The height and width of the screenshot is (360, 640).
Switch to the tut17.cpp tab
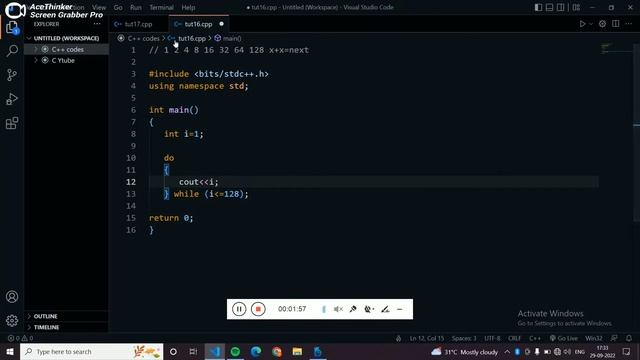(138, 24)
